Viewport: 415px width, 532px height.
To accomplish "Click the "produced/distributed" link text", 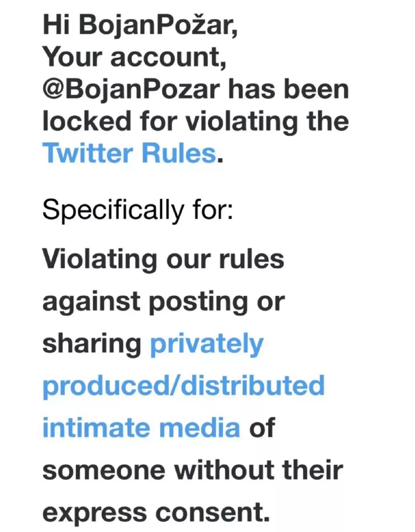I will (183, 385).
